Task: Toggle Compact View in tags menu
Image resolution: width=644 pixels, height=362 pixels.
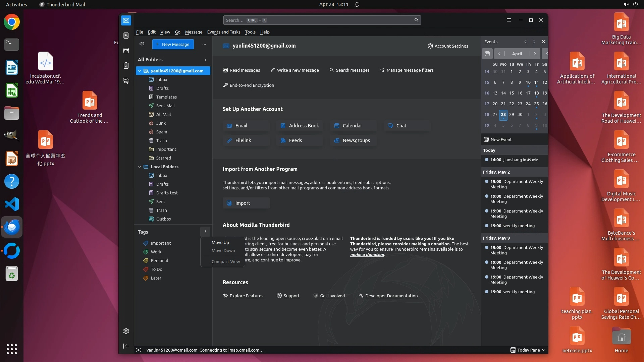Action: [225, 262]
